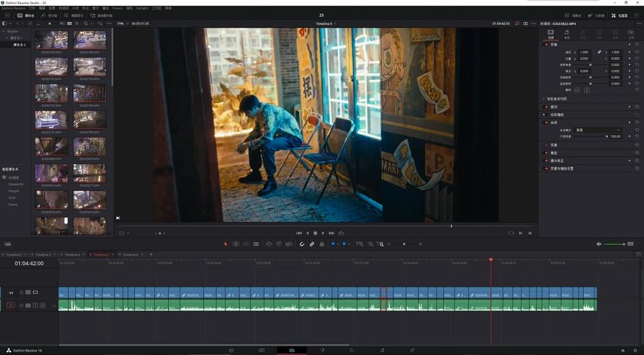
Task: Solo the A1 audio track
Action: point(36,305)
